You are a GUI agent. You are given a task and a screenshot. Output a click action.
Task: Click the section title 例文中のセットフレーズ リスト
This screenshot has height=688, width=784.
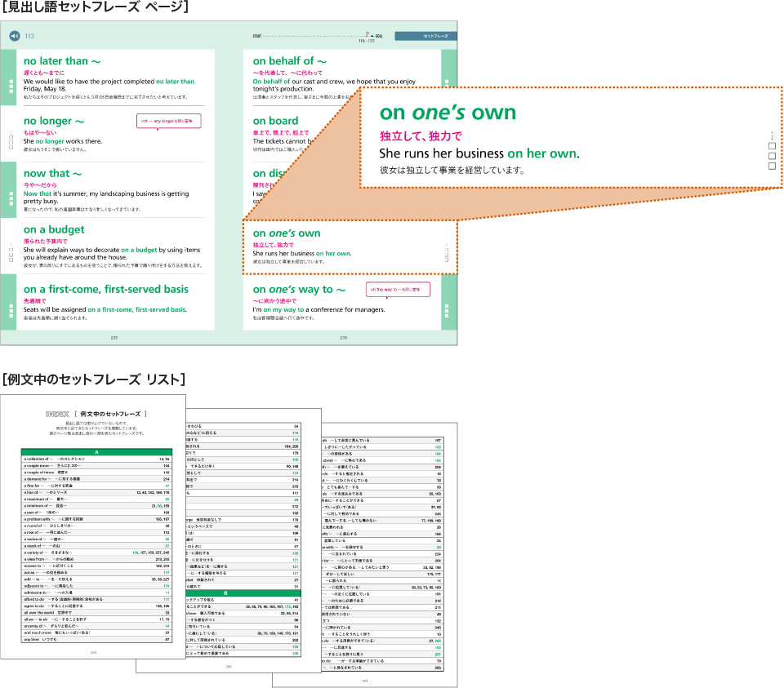click(x=94, y=380)
